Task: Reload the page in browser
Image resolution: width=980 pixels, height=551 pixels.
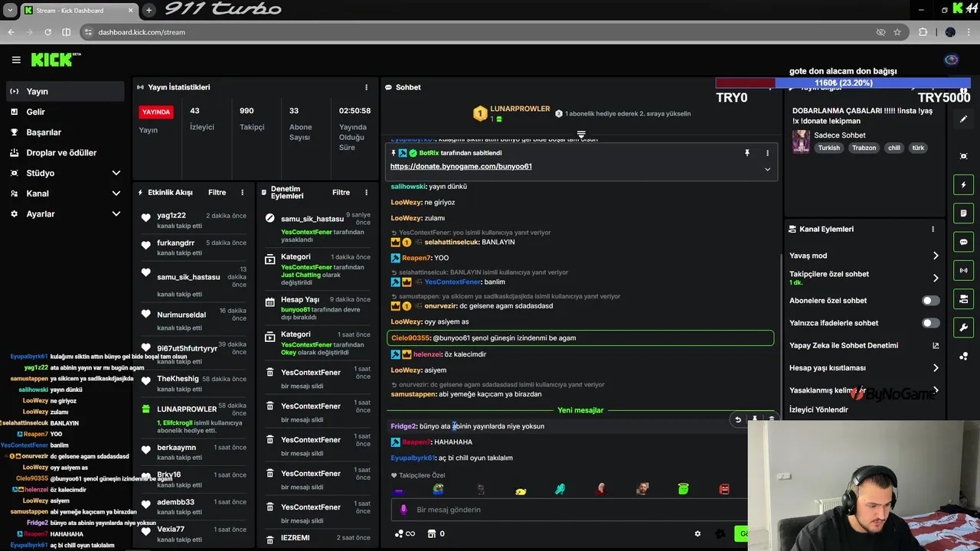Action: [47, 32]
